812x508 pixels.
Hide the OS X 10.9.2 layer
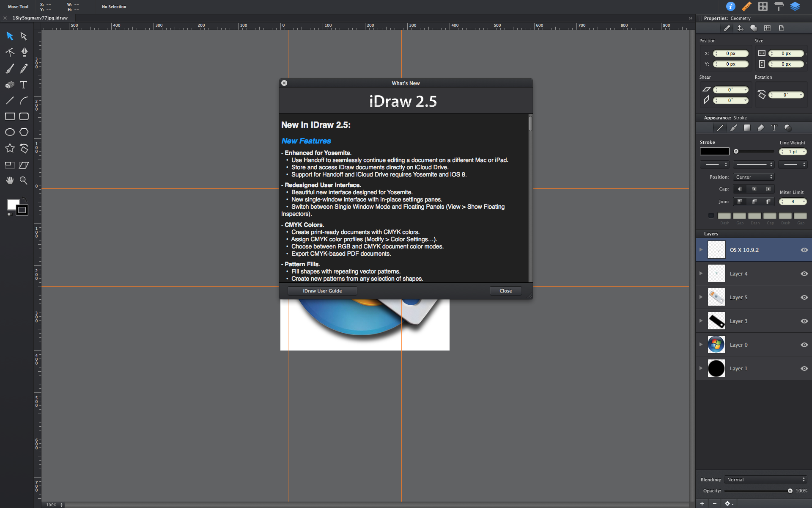coord(804,250)
